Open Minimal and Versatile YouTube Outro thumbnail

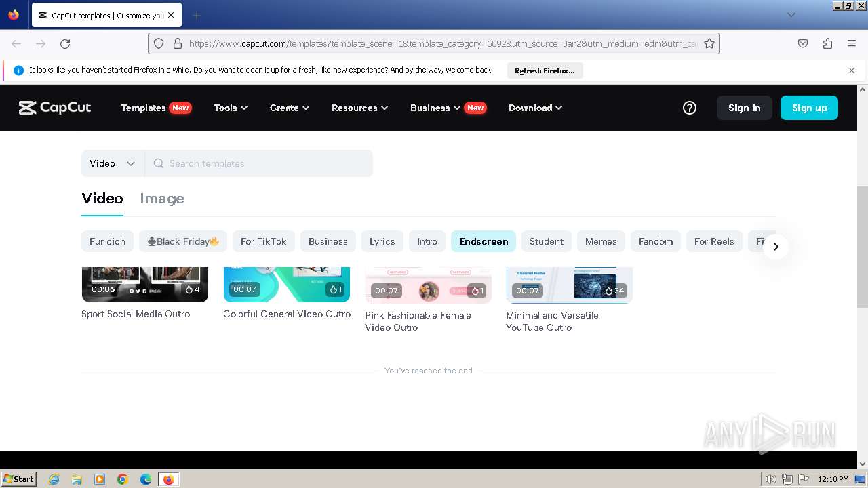point(570,285)
